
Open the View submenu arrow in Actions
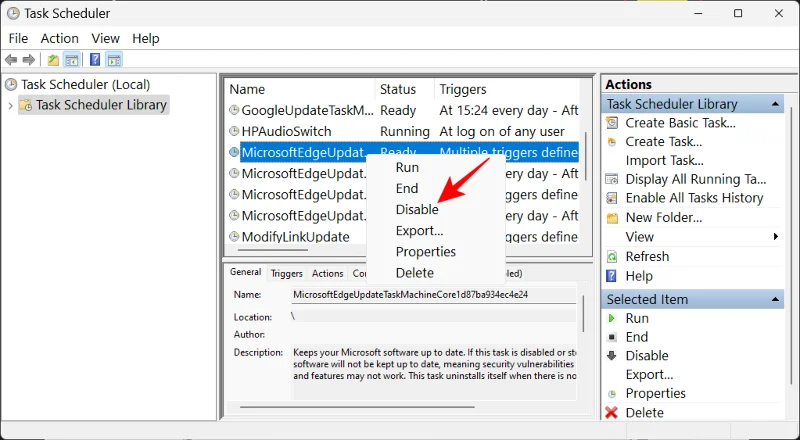coord(776,236)
